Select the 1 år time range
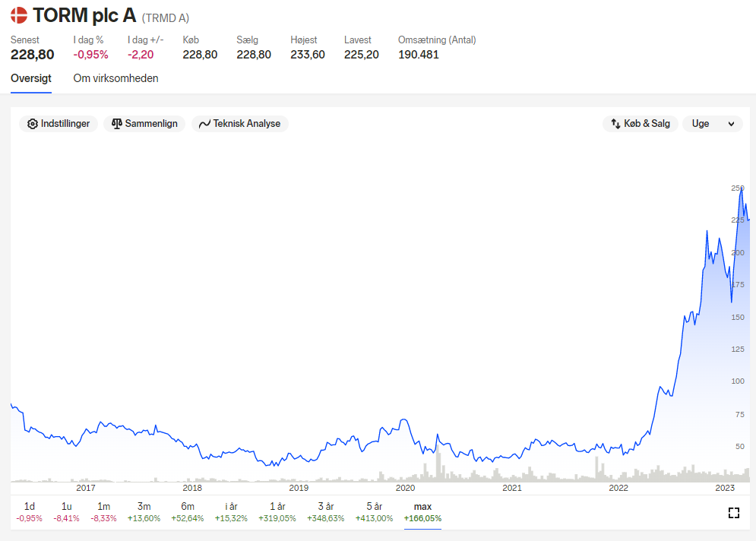 [277, 512]
